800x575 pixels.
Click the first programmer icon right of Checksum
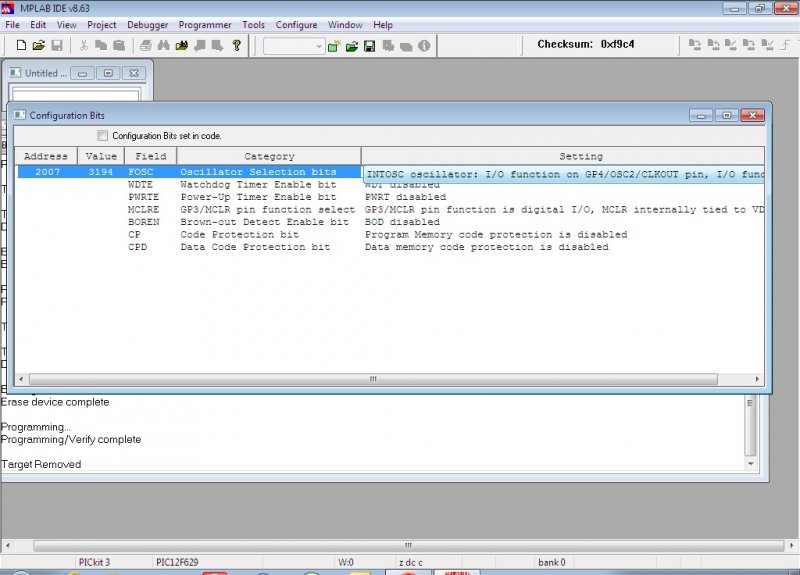pos(694,45)
